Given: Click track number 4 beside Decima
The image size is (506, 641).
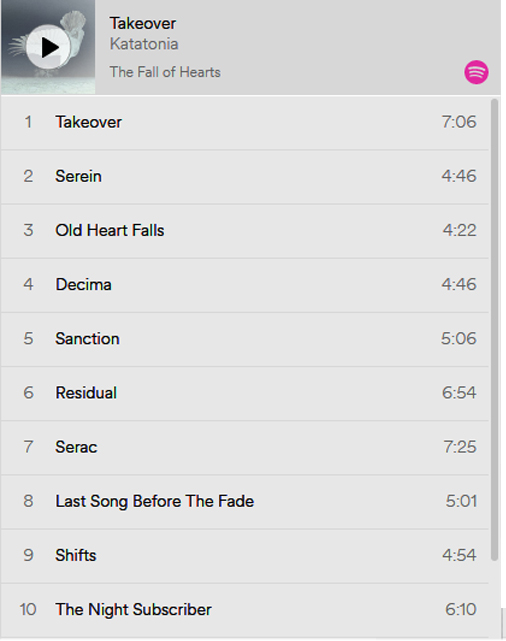Looking at the screenshot, I should coord(28,285).
